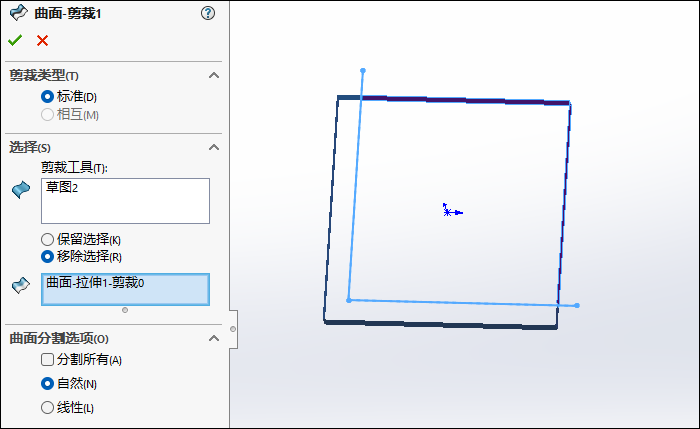Click the surface icon beside 曲面-拉伸1-剪裁0 box

[21, 285]
